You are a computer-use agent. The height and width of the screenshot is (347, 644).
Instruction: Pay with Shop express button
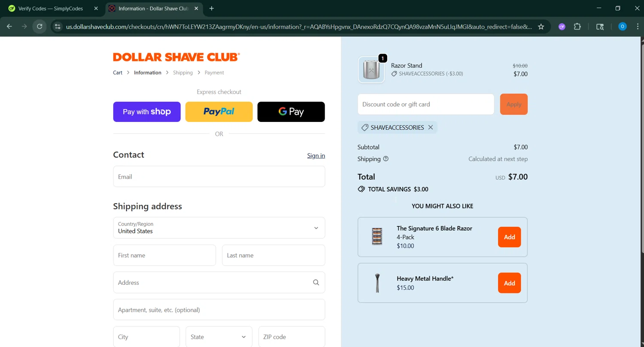pos(147,112)
